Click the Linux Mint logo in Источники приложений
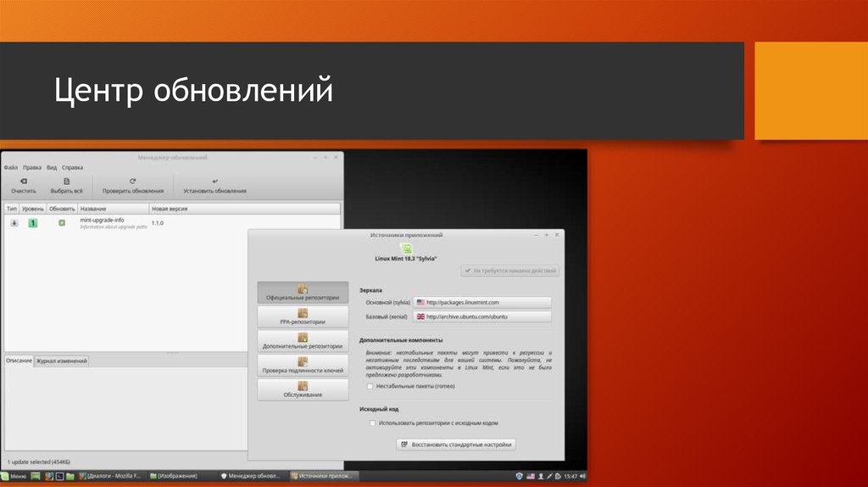This screenshot has width=868, height=487. tap(406, 249)
